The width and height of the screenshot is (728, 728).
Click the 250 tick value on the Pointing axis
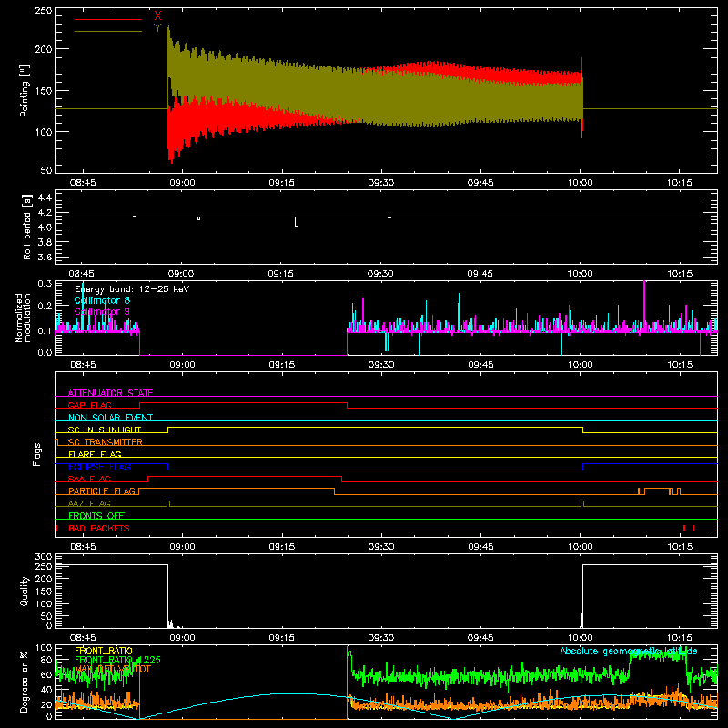[x=44, y=10]
